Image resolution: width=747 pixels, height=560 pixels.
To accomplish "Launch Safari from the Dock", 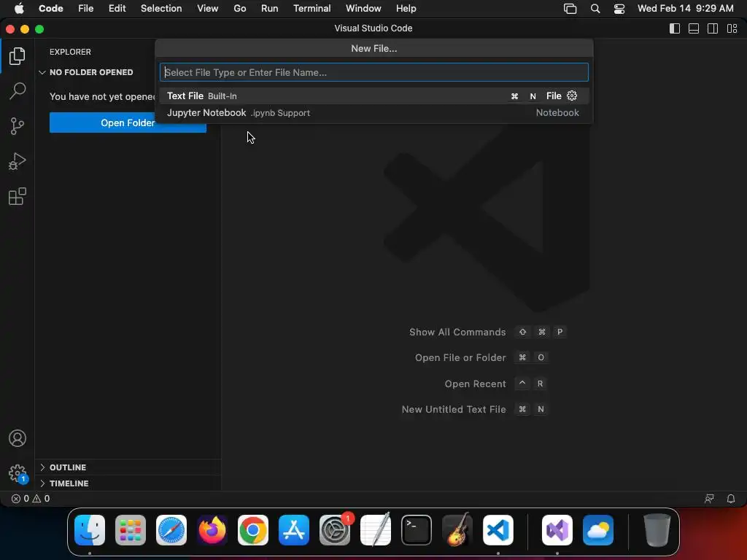I will coord(171,530).
